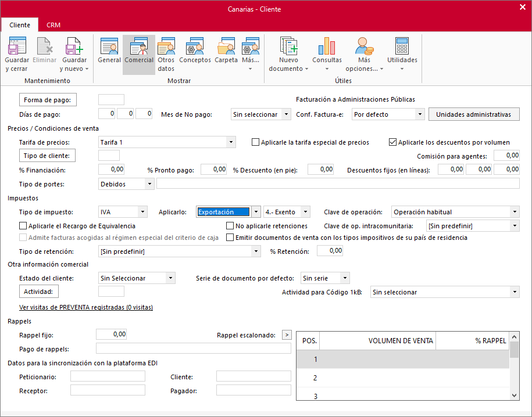Click the rappel table scrollbar thumb
The image size is (532, 417).
(x=514, y=350)
